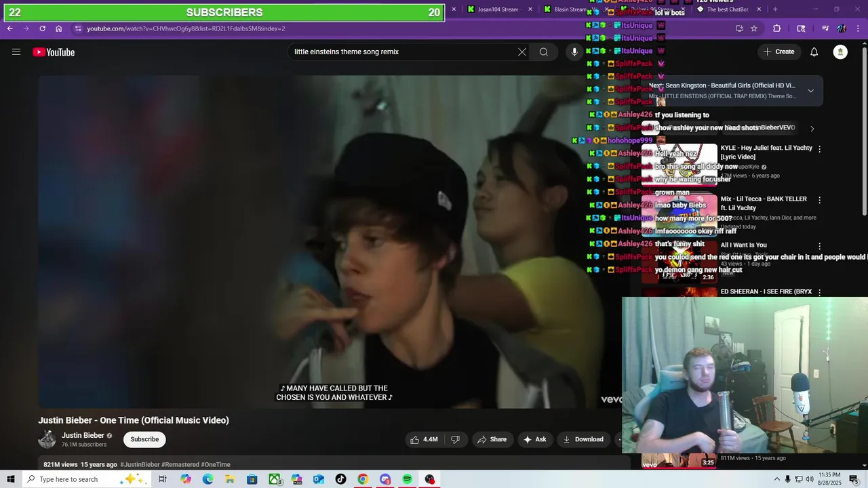This screenshot has width=868, height=488.
Task: Clear the YouTube search box text
Action: click(x=522, y=52)
